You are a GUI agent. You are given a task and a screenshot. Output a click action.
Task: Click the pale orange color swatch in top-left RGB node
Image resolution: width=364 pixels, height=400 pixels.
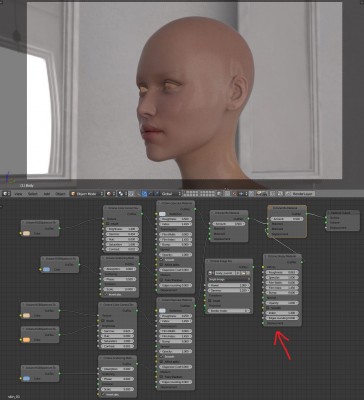click(x=26, y=233)
